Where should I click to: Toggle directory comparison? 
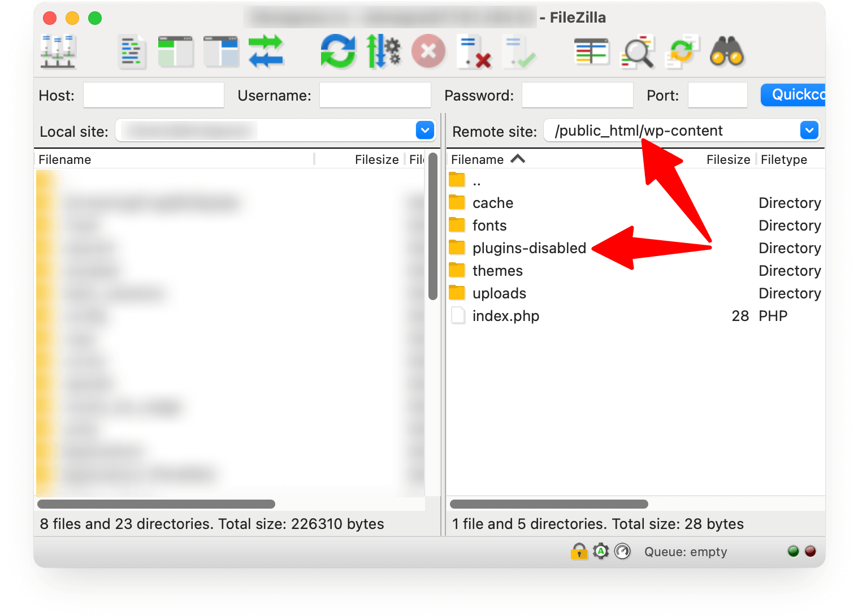point(637,52)
